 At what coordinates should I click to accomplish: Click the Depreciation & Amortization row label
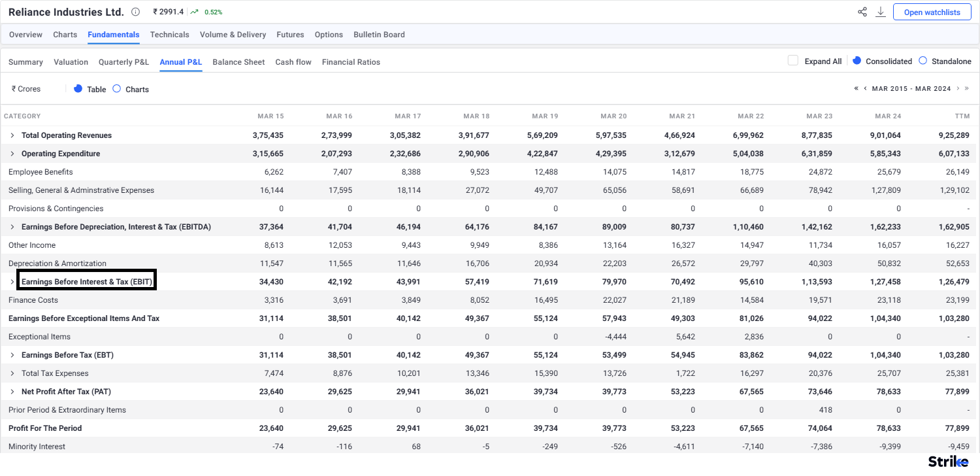[57, 263]
